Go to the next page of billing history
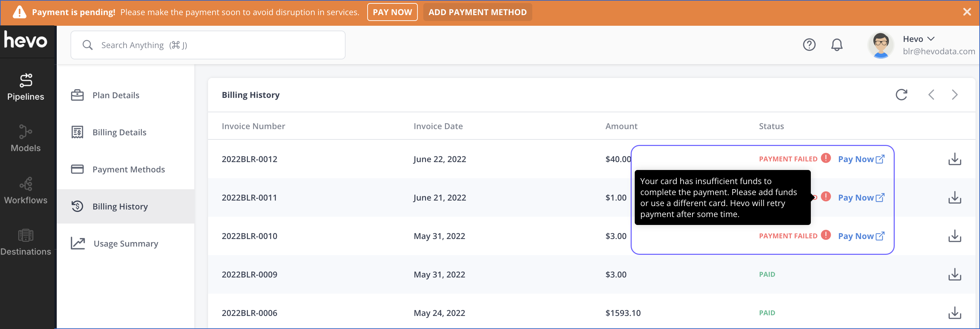Screen dimensions: 980x329 pyautogui.click(x=955, y=94)
